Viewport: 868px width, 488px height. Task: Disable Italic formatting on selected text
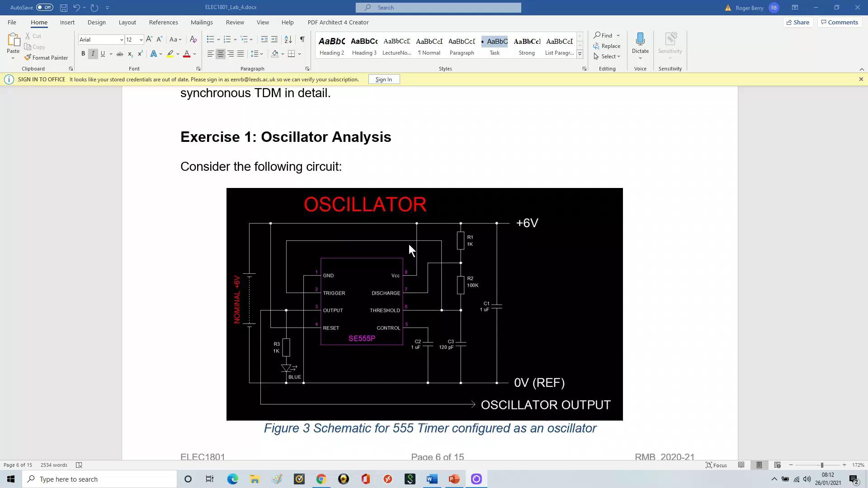point(93,53)
